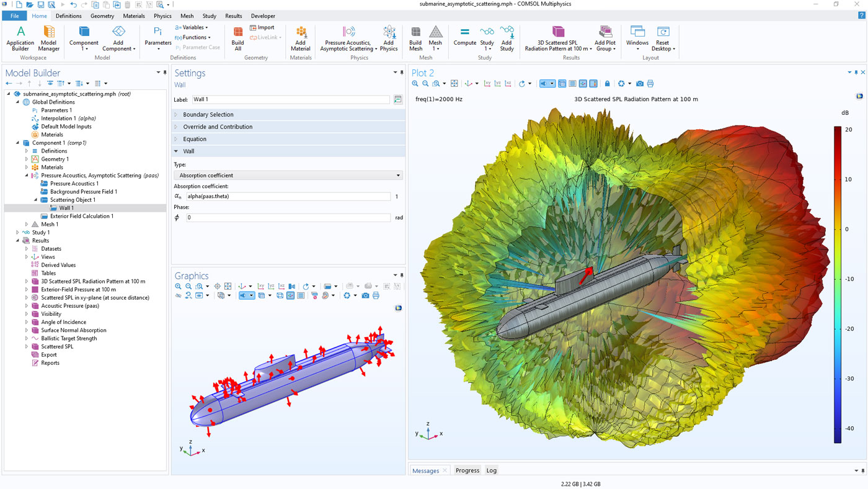Select Exterior Field Calculation 1 node
This screenshot has height=489, width=868.
tap(81, 217)
